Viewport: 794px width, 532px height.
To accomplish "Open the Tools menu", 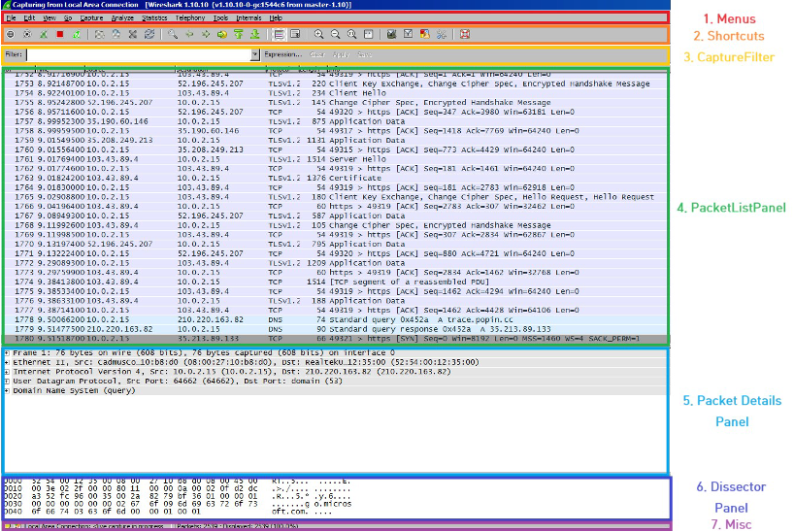I will click(x=220, y=17).
